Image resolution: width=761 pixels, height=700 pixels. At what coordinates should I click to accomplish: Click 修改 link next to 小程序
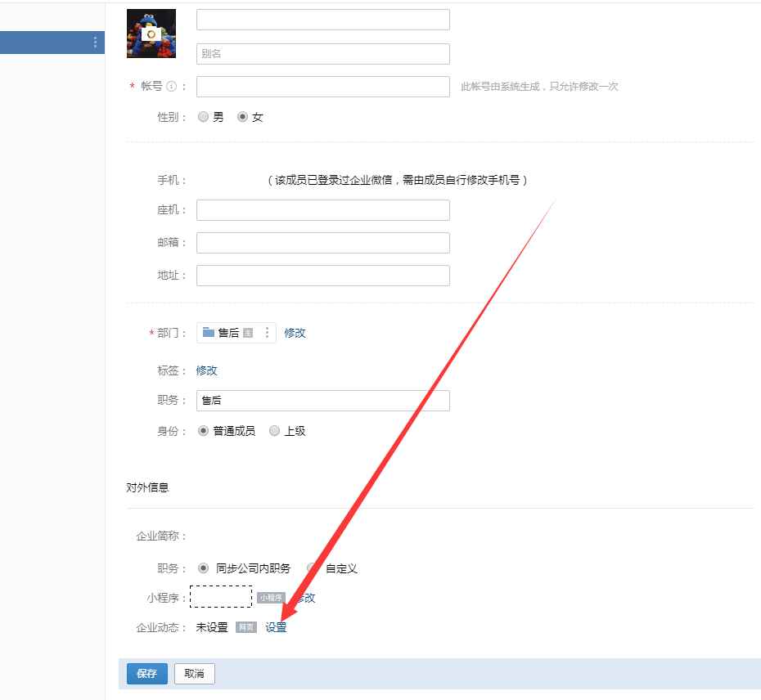pos(304,598)
